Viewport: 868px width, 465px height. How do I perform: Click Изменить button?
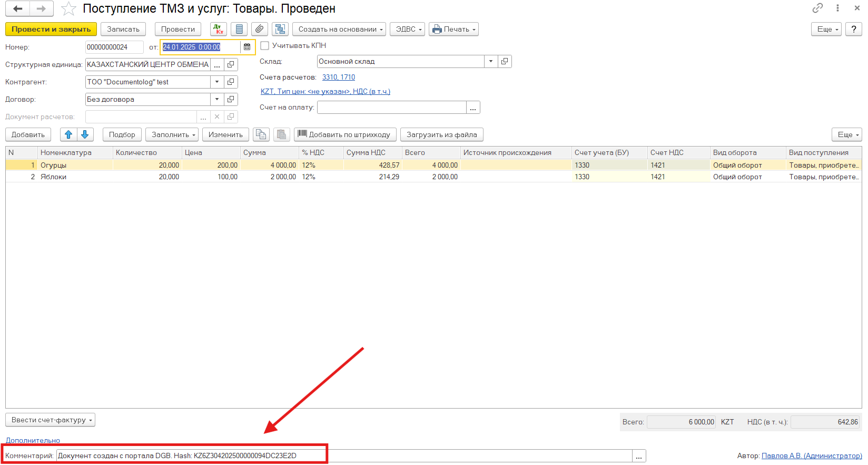(x=225, y=134)
